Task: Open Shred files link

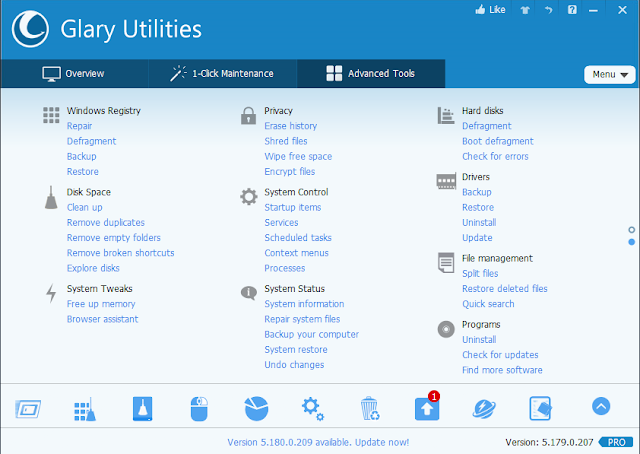Action: pos(286,141)
